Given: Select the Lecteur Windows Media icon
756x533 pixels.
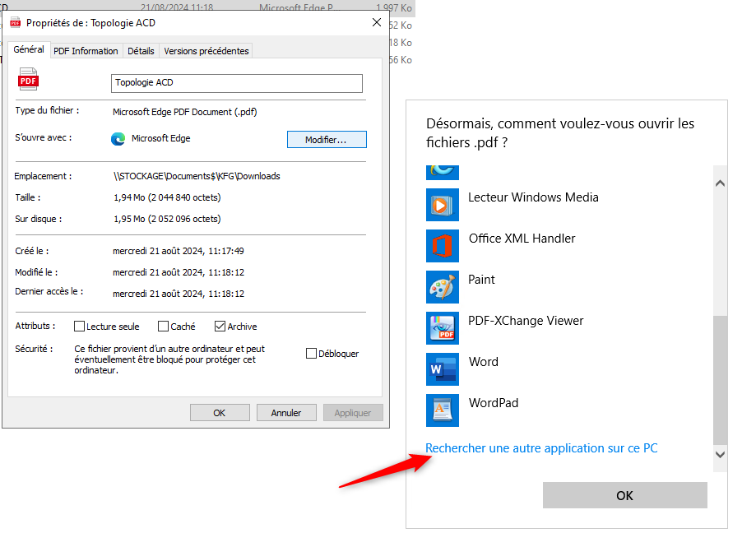Looking at the screenshot, I should point(442,205).
